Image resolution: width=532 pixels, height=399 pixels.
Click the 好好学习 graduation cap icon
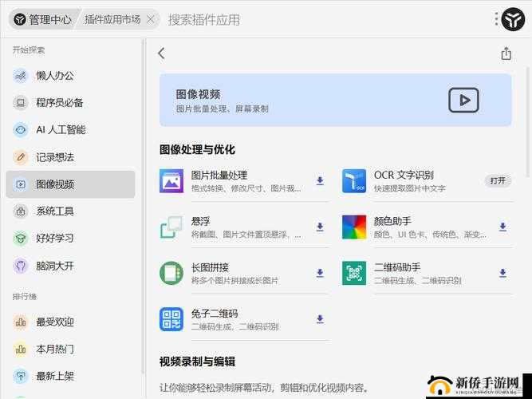[21, 239]
